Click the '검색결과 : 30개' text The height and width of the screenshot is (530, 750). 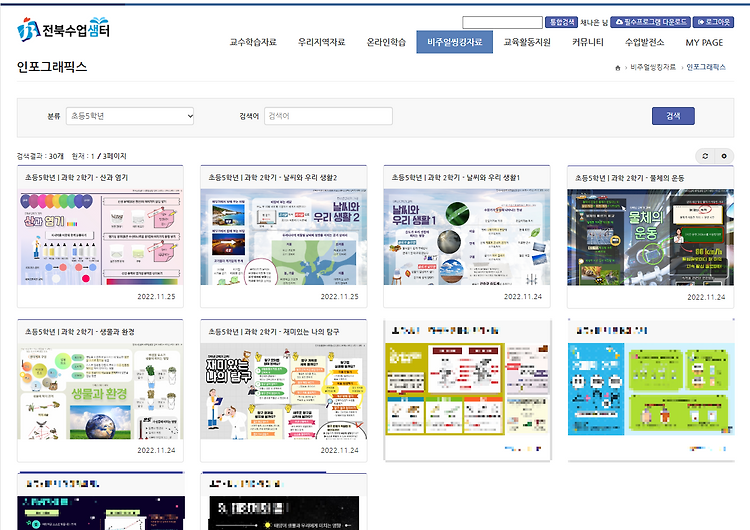40,156
